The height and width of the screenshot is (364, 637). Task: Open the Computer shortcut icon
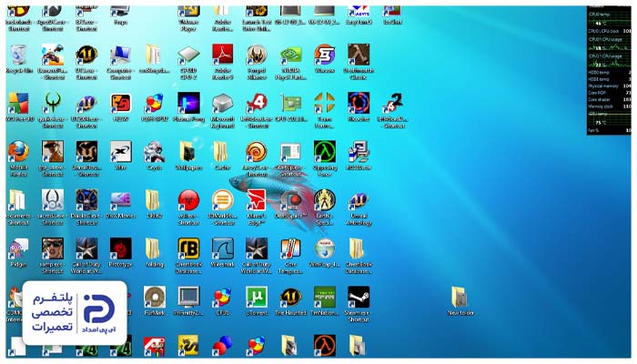121,56
